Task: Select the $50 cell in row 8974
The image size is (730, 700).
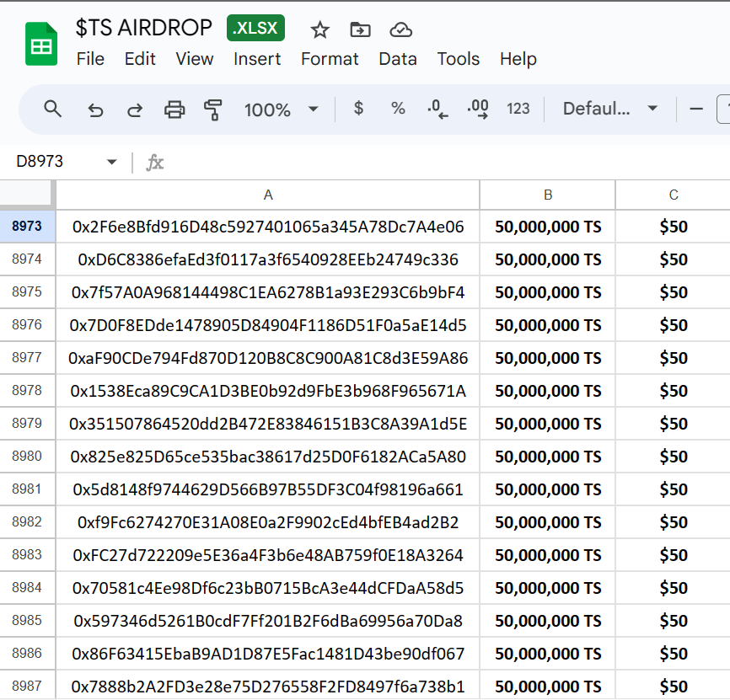Action: 674,259
